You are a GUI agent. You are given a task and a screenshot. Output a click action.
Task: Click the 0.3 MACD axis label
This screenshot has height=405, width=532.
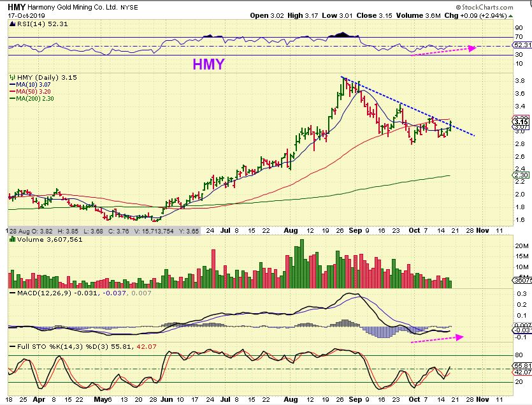[x=521, y=293]
